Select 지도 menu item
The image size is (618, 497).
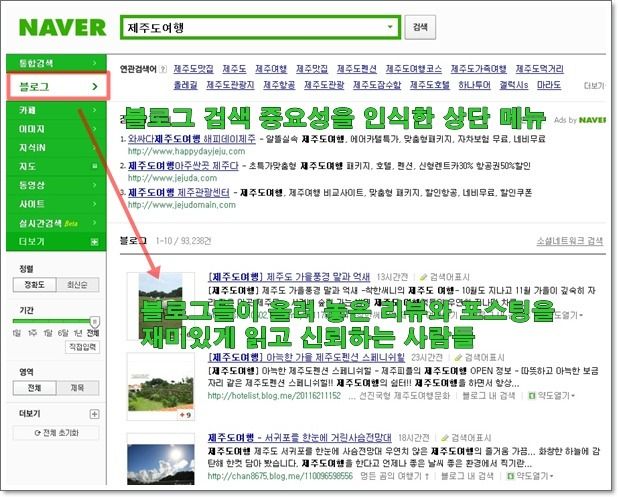[x=56, y=166]
